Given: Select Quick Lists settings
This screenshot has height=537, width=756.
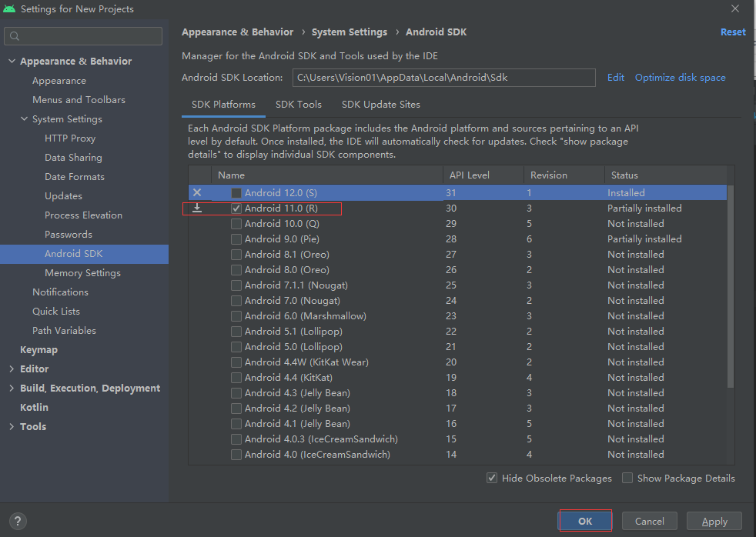Looking at the screenshot, I should (x=56, y=312).
